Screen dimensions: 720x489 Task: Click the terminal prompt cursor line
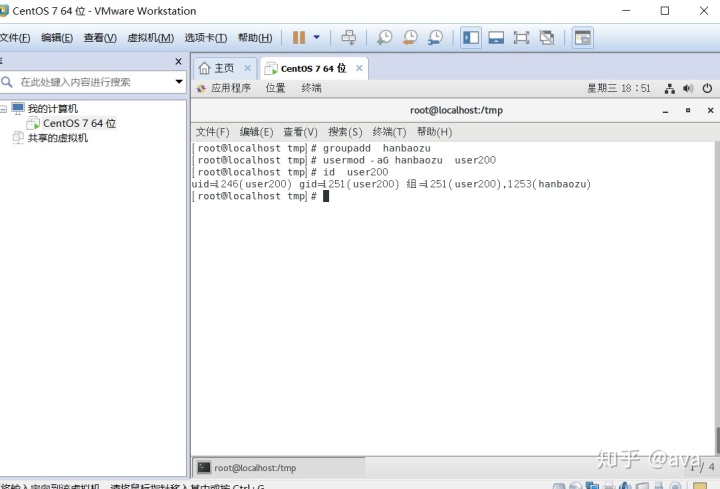click(x=261, y=197)
